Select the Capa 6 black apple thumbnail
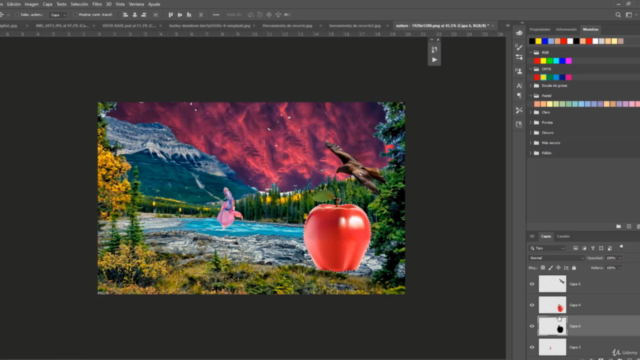The image size is (640, 360). tap(552, 326)
